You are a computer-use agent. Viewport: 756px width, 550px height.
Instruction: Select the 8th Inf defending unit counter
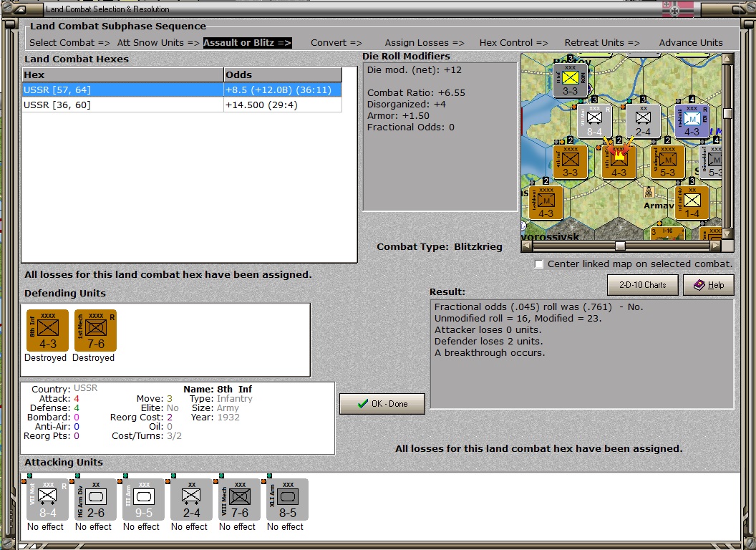[x=47, y=330]
